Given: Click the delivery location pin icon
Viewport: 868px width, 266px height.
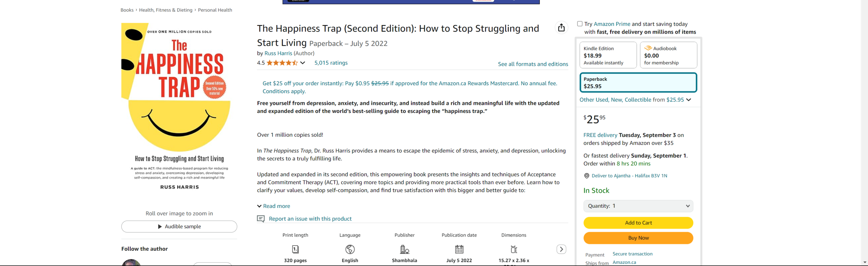Looking at the screenshot, I should coord(587,176).
